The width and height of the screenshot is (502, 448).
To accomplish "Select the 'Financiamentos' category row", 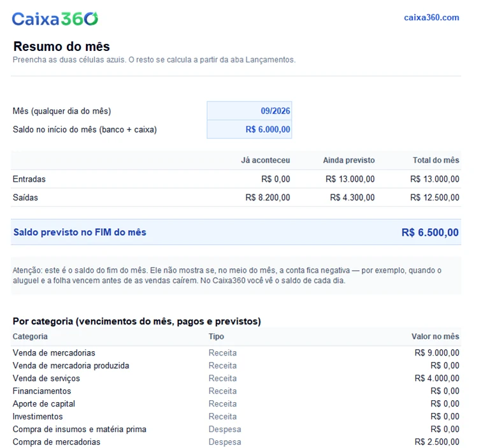I will click(x=236, y=391).
